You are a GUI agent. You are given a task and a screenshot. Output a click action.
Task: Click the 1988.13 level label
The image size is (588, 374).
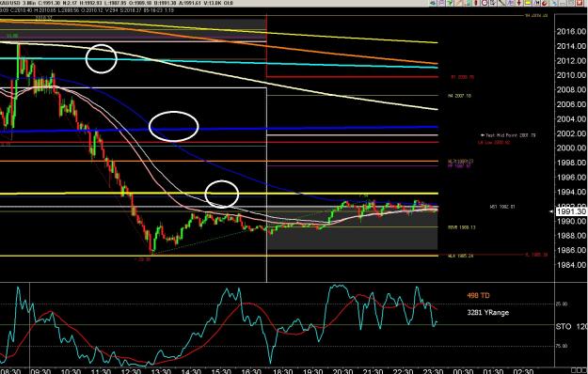462,227
